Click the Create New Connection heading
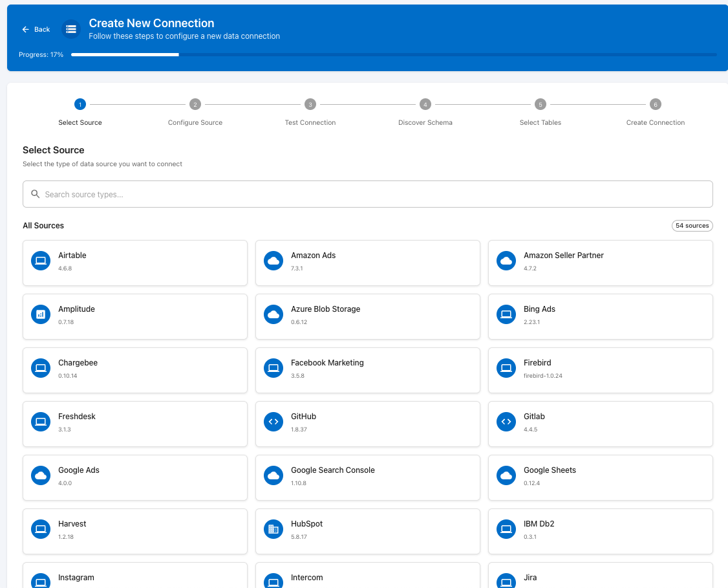This screenshot has height=588, width=728. click(151, 23)
